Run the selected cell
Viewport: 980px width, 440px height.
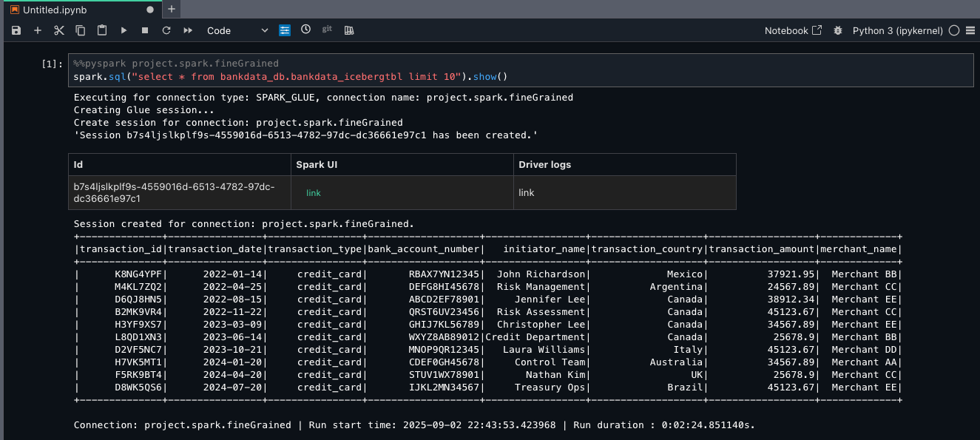pyautogui.click(x=124, y=30)
